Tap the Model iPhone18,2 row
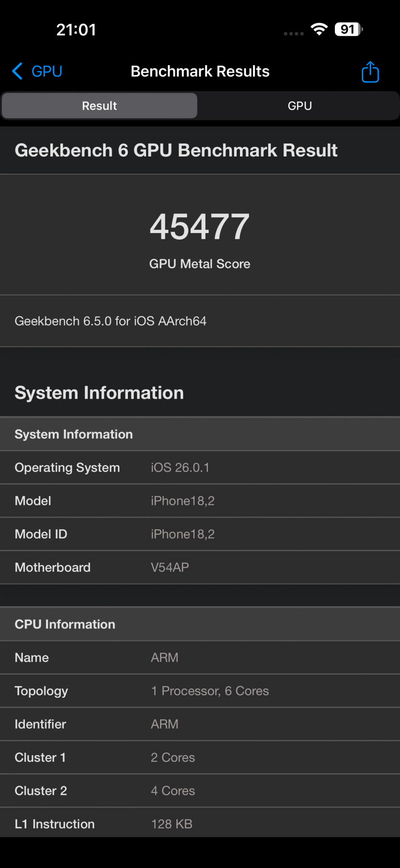The width and height of the screenshot is (400, 868). [x=200, y=501]
